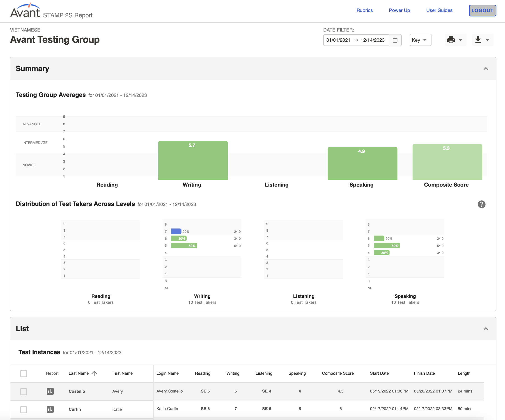The width and height of the screenshot is (505, 420).
Task: Open the report icon for Curtin
Action: [x=50, y=409]
